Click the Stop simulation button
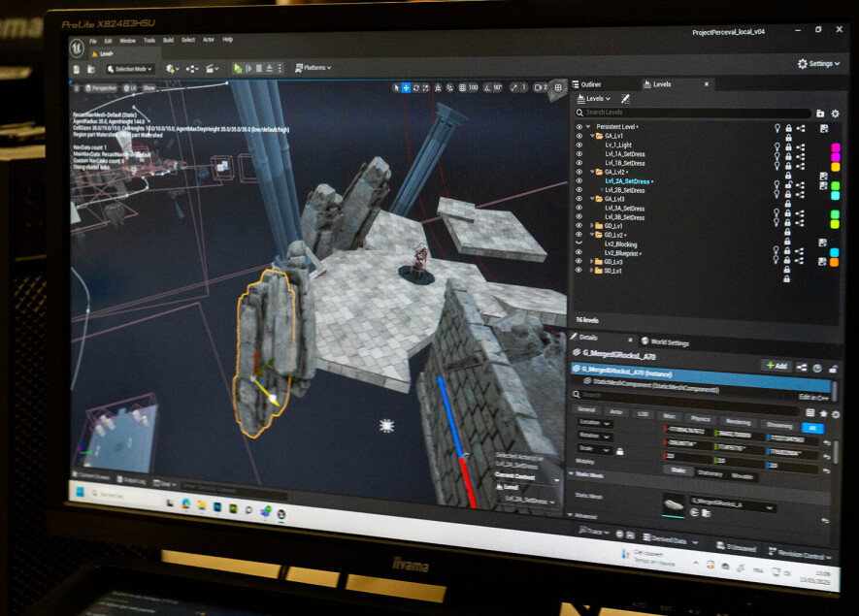 pos(259,68)
